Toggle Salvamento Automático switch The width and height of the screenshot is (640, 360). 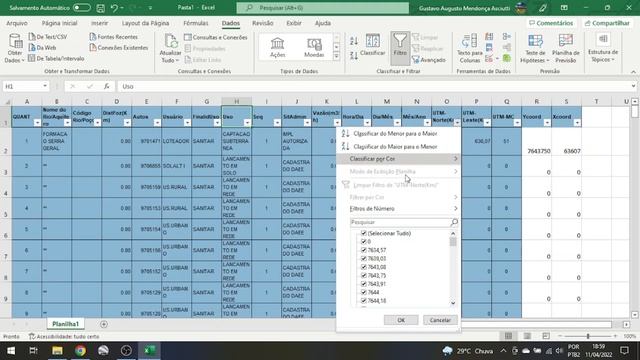pyautogui.click(x=82, y=8)
